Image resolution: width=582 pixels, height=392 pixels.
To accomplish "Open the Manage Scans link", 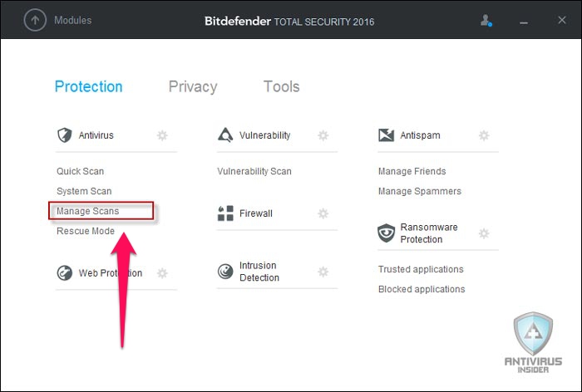I will pos(87,211).
